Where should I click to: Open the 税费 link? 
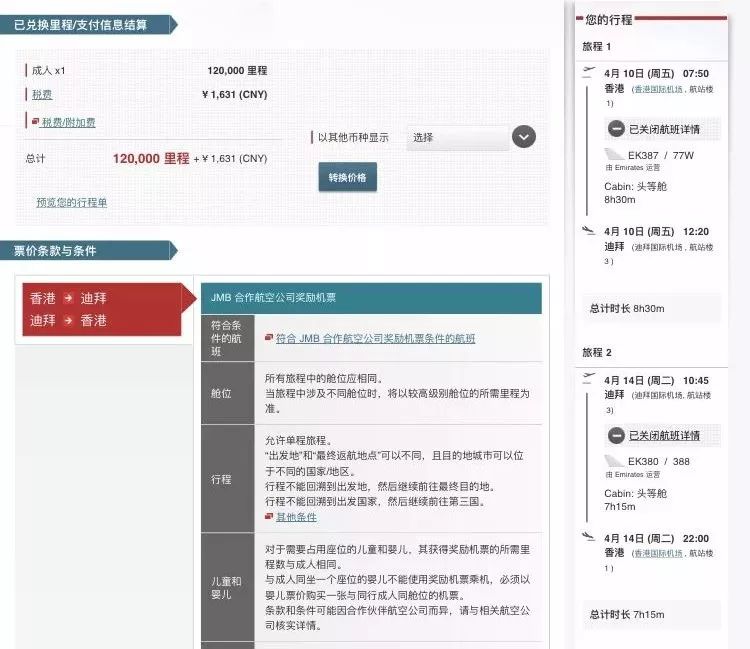[x=42, y=95]
